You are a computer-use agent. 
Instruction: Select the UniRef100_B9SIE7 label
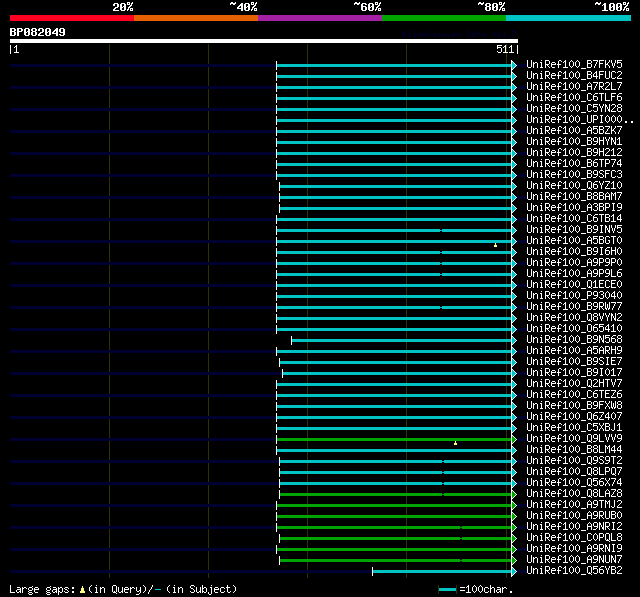click(x=574, y=362)
